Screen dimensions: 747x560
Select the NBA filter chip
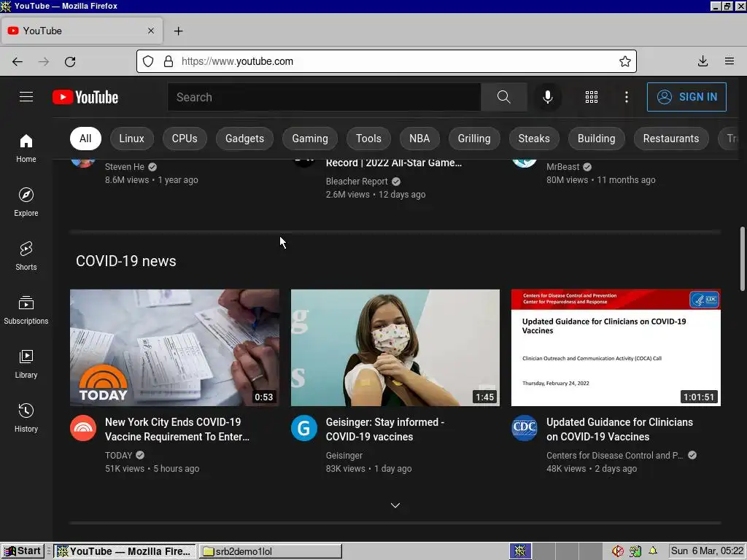click(419, 139)
